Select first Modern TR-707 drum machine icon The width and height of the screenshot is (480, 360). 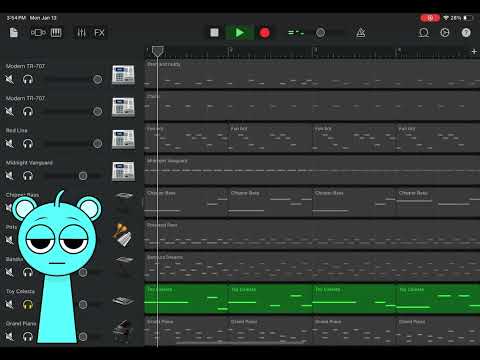click(x=123, y=75)
